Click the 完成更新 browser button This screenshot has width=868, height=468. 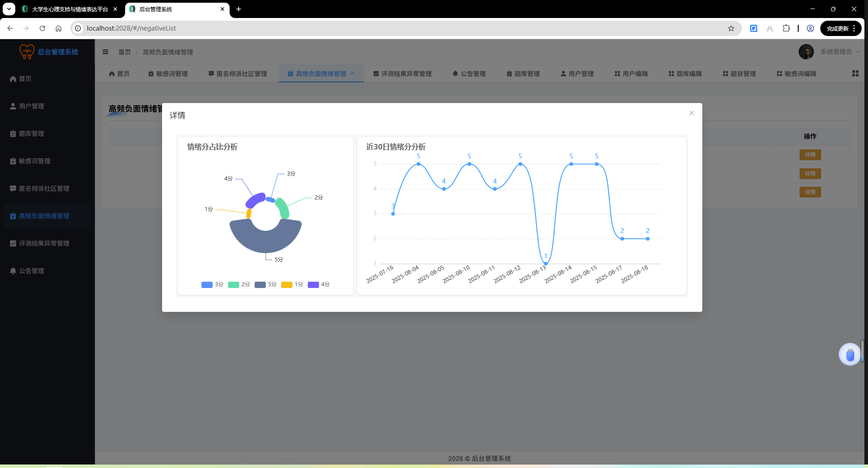tap(841, 28)
